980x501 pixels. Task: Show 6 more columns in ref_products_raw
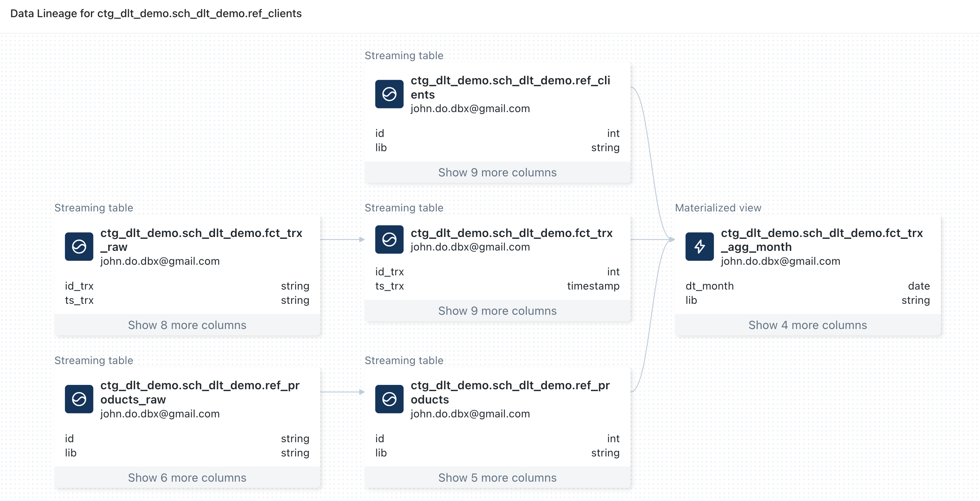(x=187, y=477)
